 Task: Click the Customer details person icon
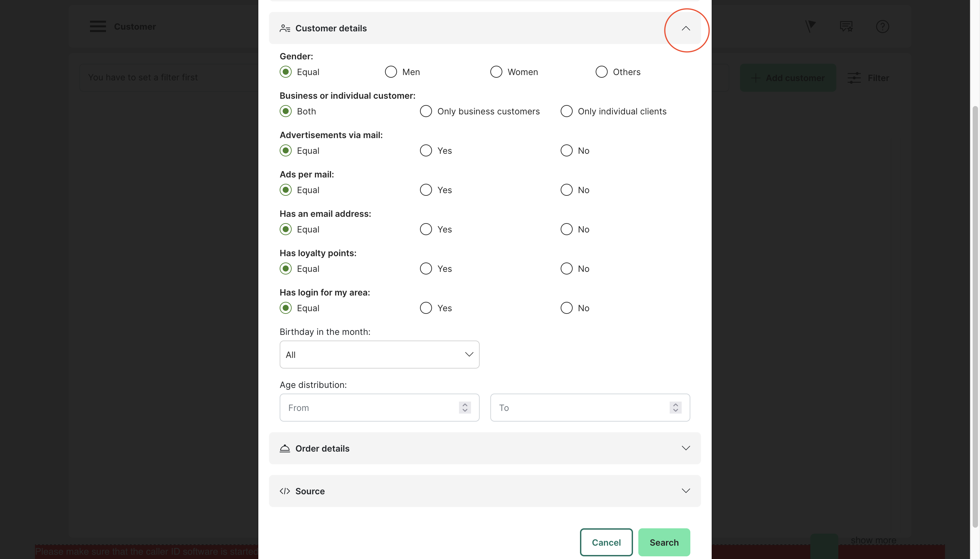(x=285, y=28)
